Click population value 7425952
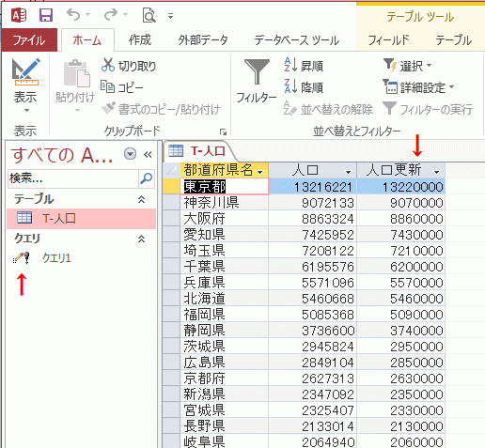Image resolution: width=485 pixels, height=448 pixels. pyautogui.click(x=313, y=235)
